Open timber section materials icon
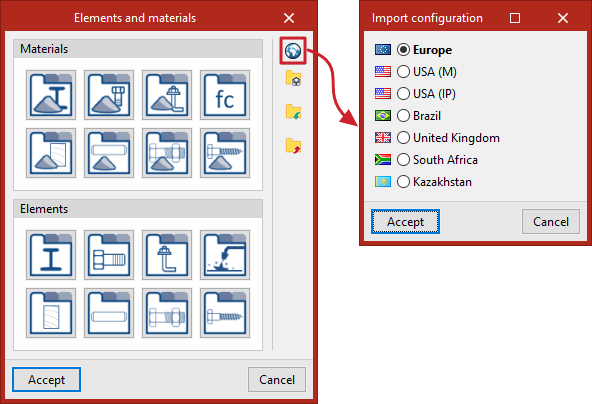This screenshot has width=592, height=404. 51,153
